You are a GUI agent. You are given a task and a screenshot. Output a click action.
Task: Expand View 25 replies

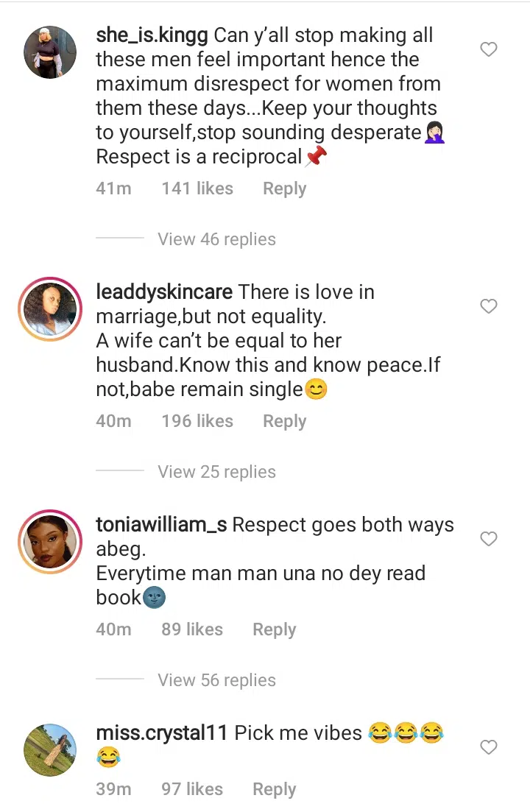click(216, 472)
